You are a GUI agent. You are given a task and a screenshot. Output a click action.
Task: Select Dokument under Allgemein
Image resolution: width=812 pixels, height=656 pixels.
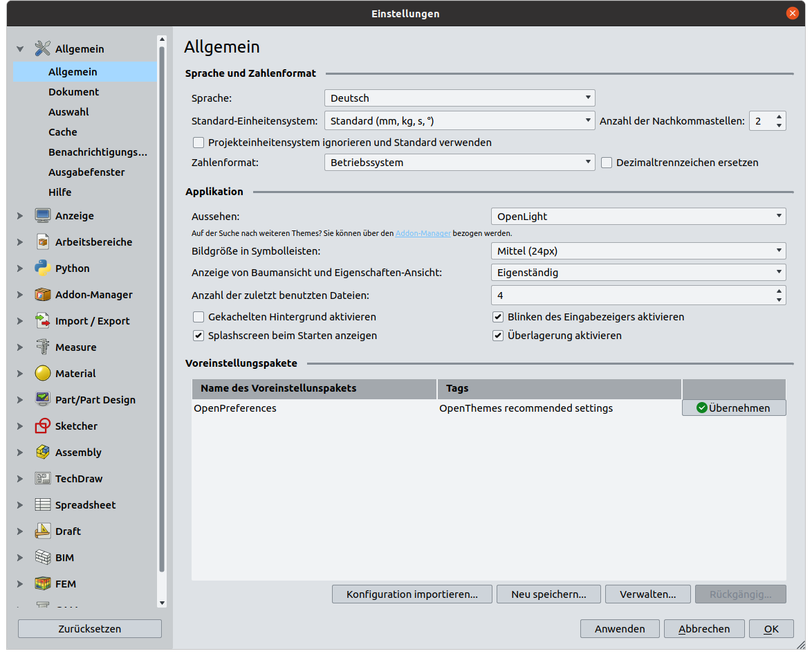click(x=73, y=92)
